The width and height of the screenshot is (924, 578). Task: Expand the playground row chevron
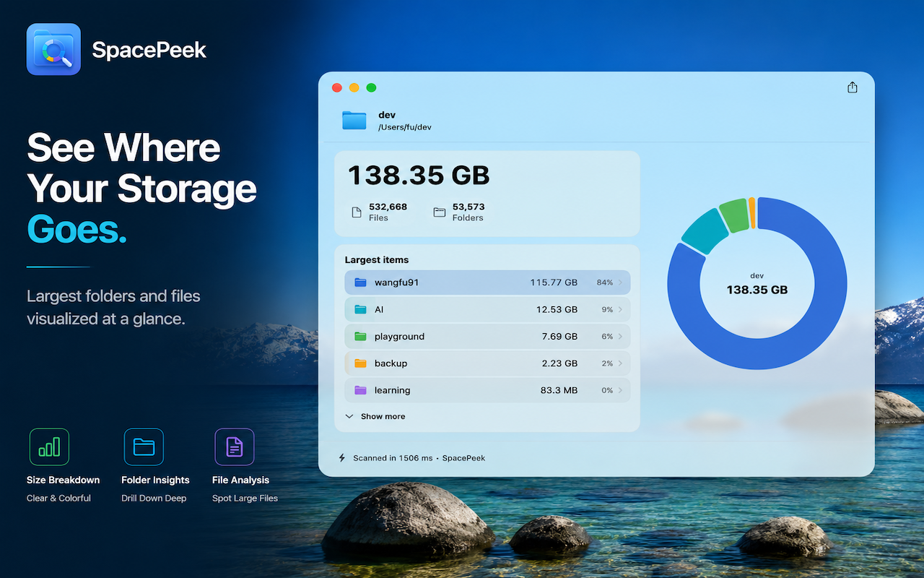620,337
